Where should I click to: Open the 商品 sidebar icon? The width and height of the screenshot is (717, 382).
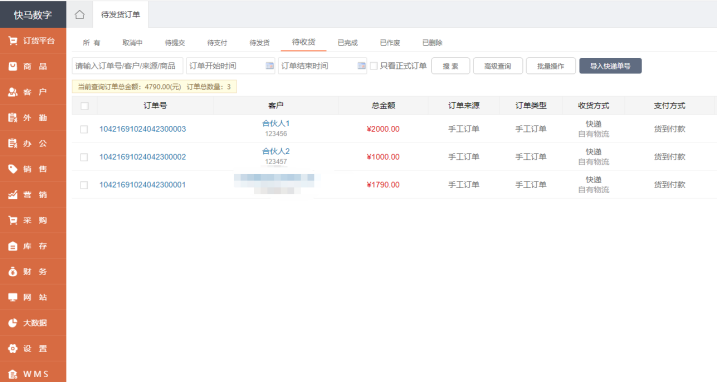point(13,66)
